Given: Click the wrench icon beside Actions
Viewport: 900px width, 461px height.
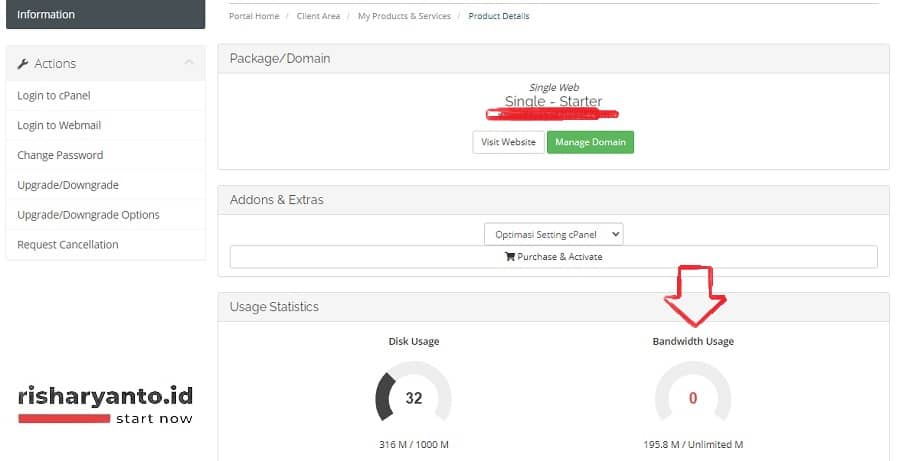Looking at the screenshot, I should point(23,64).
